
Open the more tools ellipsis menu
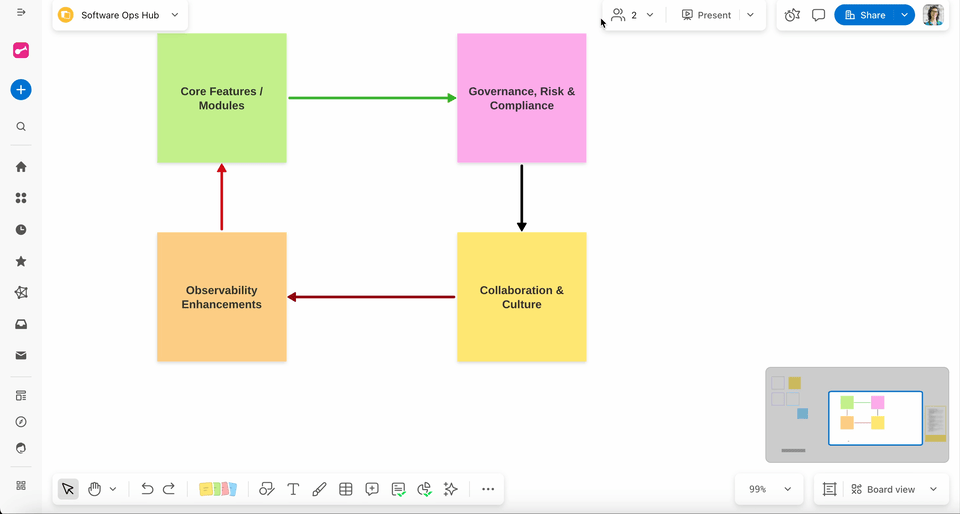488,489
